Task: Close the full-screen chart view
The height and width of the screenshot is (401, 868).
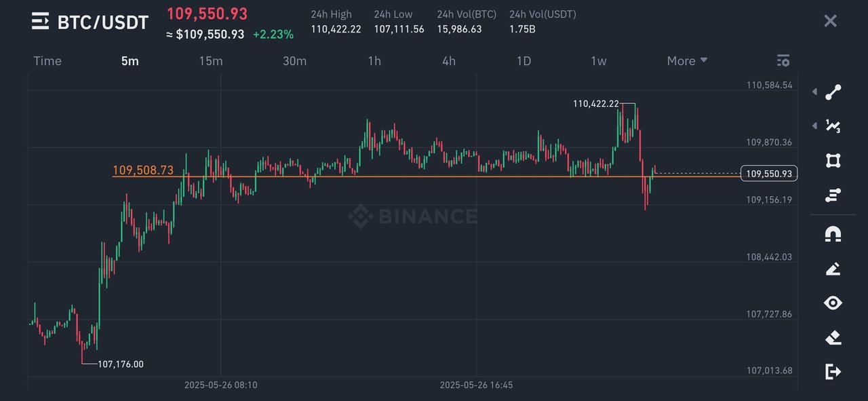Action: tap(830, 21)
